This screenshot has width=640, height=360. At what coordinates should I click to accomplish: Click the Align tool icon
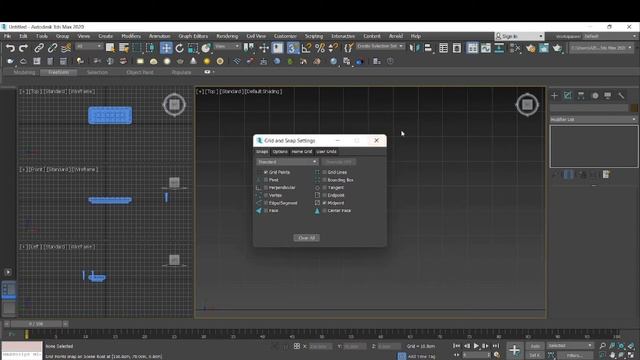point(428,48)
